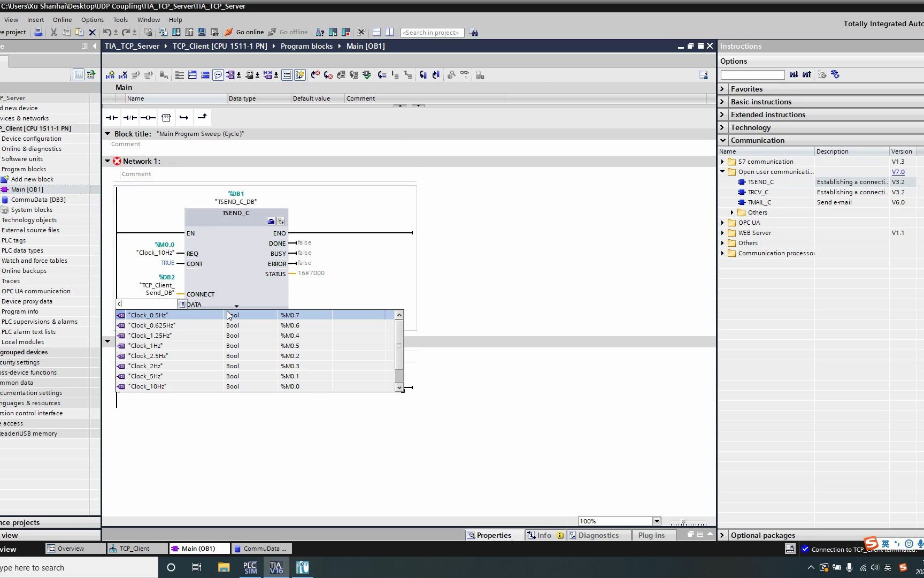The height and width of the screenshot is (578, 924).
Task: Switch to CommuData editor tab
Action: tap(260, 549)
